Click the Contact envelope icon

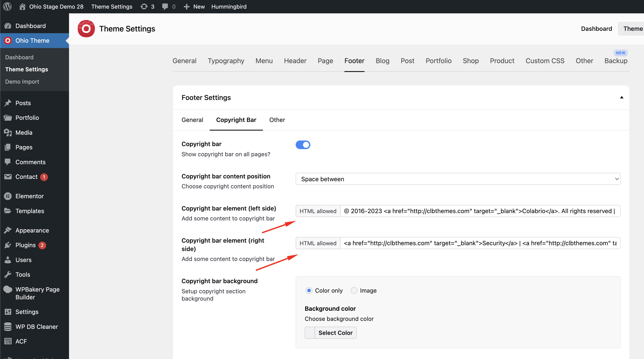coord(8,177)
